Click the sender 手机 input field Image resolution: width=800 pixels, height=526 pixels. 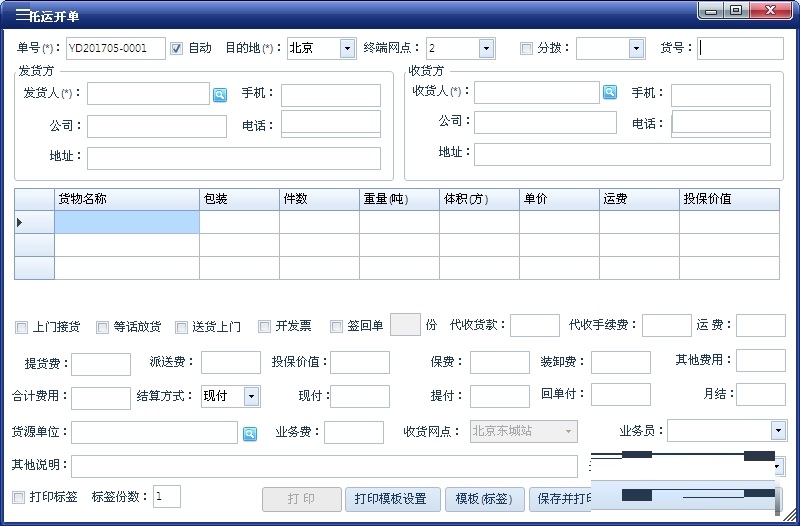click(331, 95)
